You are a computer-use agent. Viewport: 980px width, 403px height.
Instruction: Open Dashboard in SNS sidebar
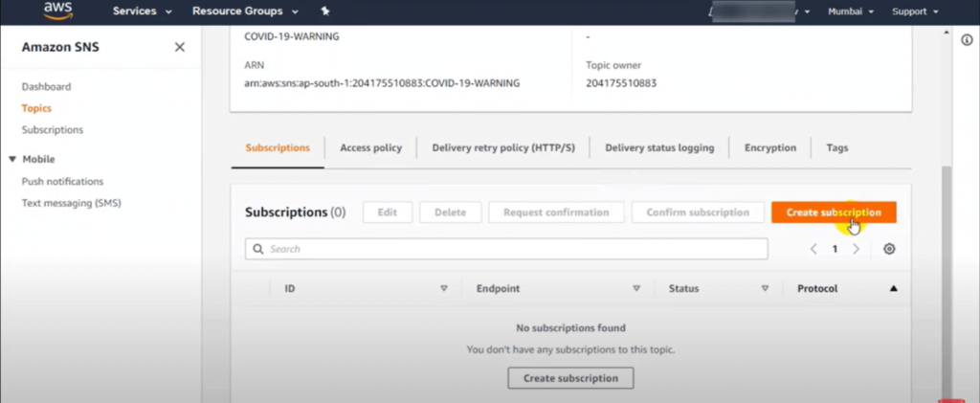[46, 87]
